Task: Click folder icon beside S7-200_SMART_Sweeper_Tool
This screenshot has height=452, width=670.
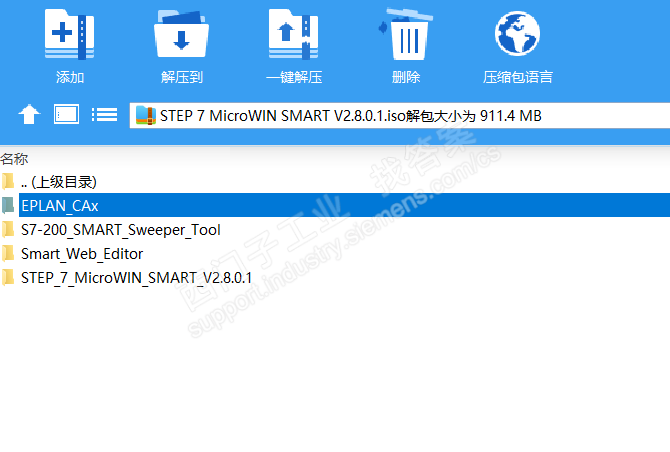Action: point(8,229)
